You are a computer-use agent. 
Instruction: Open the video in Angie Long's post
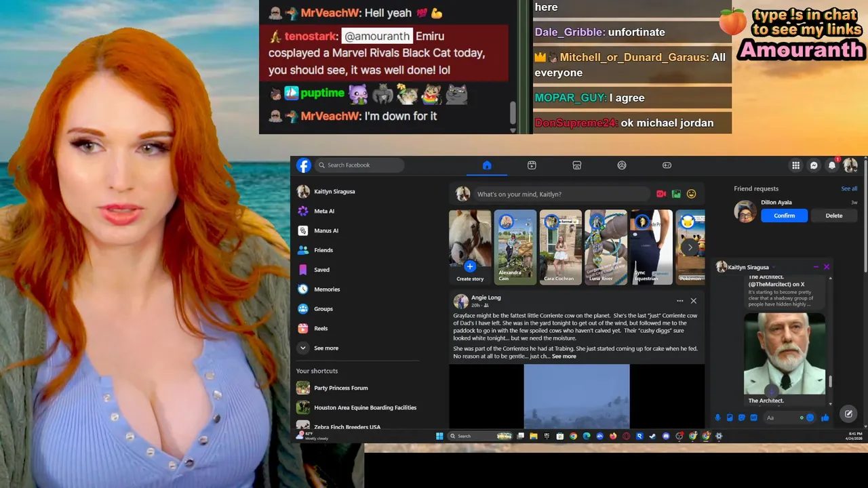[576, 396]
